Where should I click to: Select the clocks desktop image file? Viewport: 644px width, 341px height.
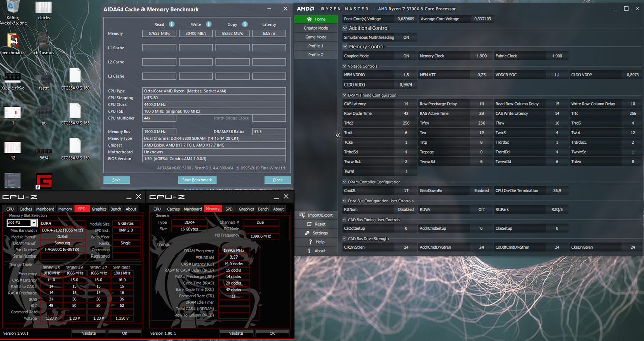(44, 10)
